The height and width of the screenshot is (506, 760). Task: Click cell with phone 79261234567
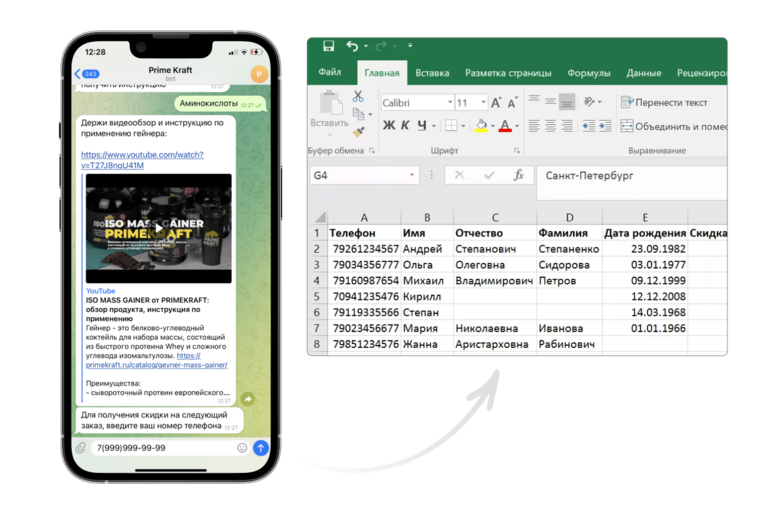click(364, 249)
